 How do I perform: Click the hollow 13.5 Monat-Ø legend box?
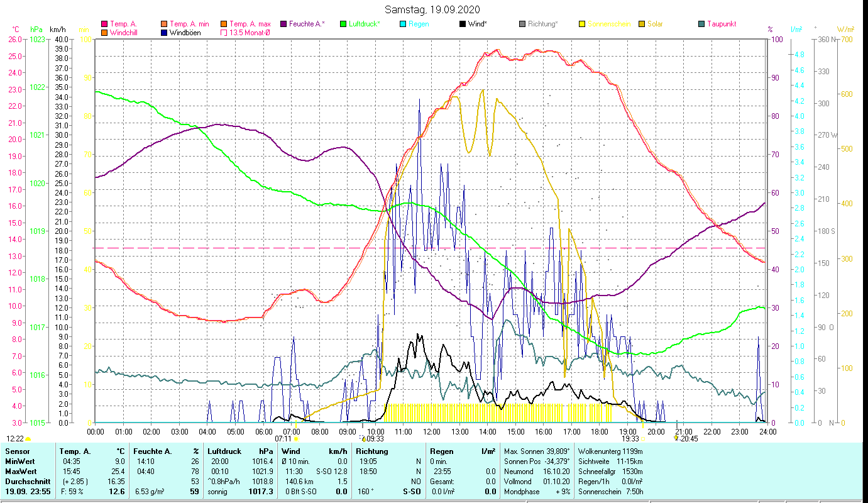[x=224, y=33]
